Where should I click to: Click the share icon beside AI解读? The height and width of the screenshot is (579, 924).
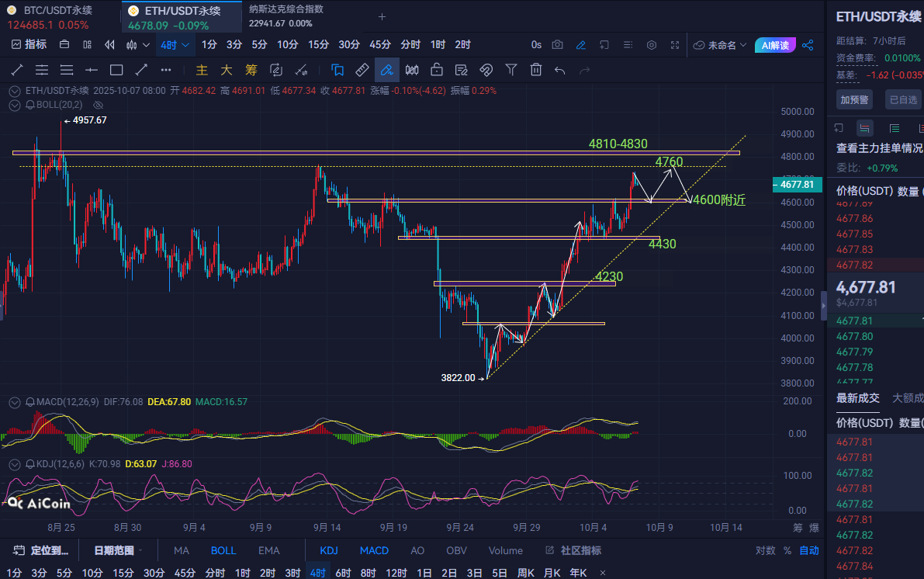tap(808, 45)
